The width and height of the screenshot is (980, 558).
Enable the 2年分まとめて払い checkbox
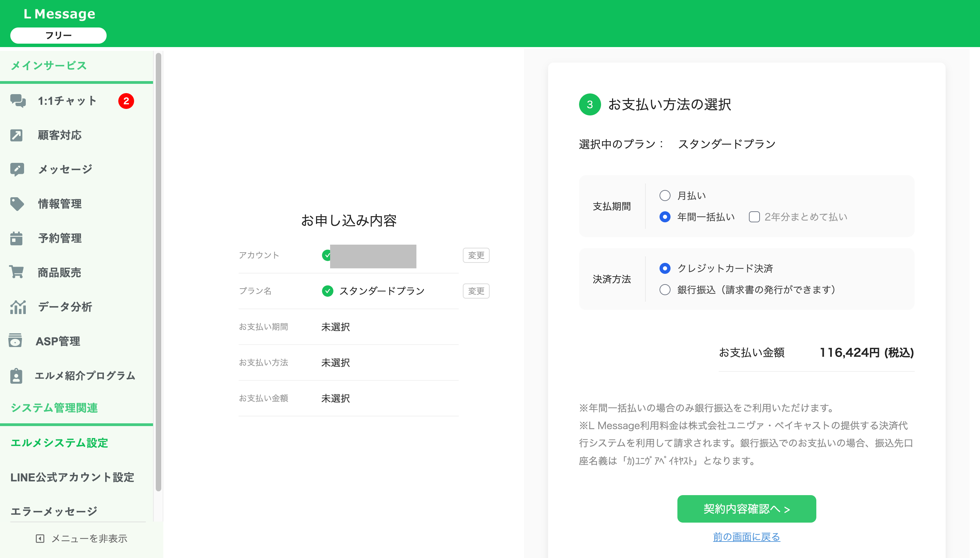tap(754, 217)
